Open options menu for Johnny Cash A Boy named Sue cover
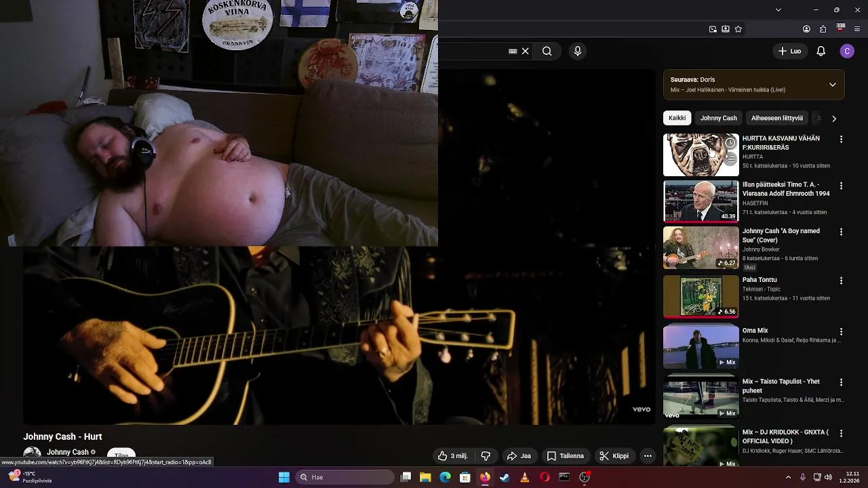The width and height of the screenshot is (868, 488). coord(841,232)
